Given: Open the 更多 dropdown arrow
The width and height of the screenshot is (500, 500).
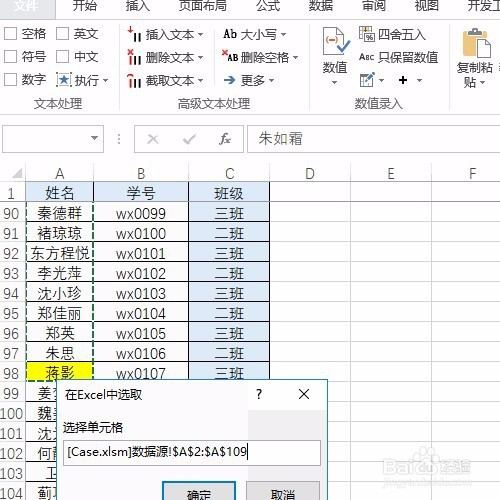Looking at the screenshot, I should pos(271,80).
